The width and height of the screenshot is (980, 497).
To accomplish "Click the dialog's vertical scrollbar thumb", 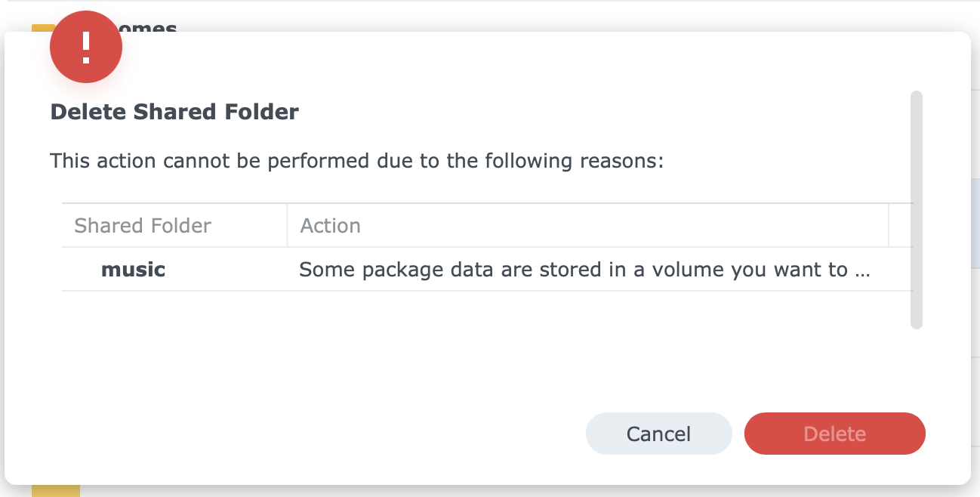I will point(917,210).
